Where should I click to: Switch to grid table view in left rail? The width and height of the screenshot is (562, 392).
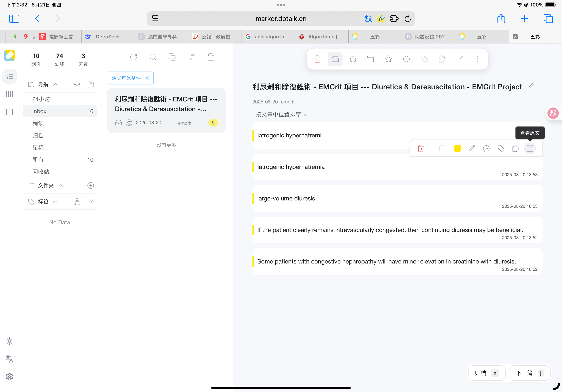click(10, 94)
